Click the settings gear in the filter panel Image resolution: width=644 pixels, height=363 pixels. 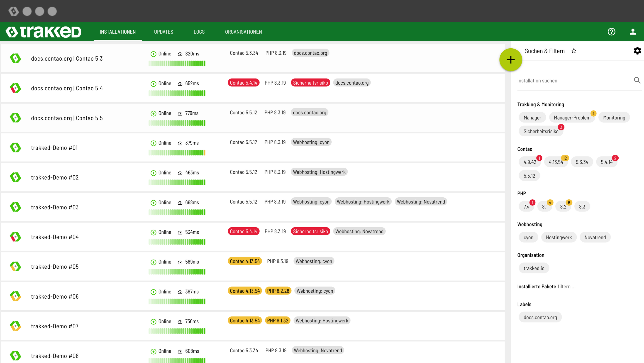click(x=637, y=51)
